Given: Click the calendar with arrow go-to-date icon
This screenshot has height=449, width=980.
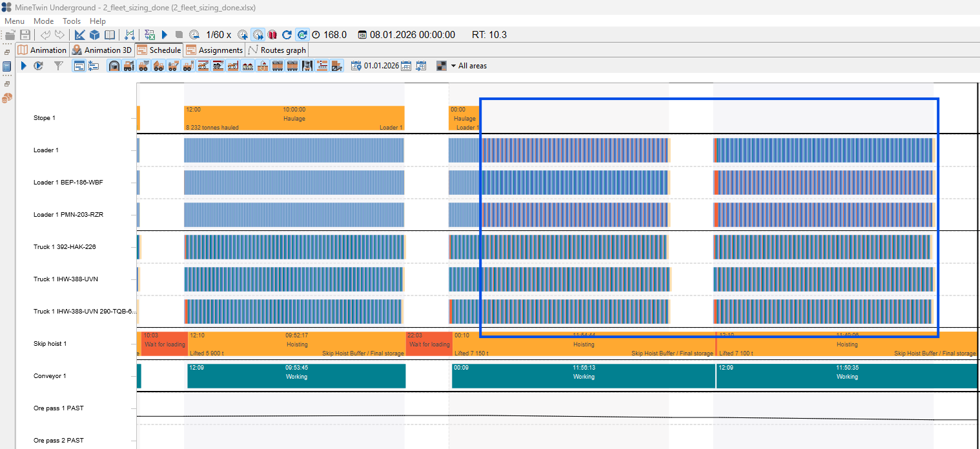Looking at the screenshot, I should tap(421, 66).
